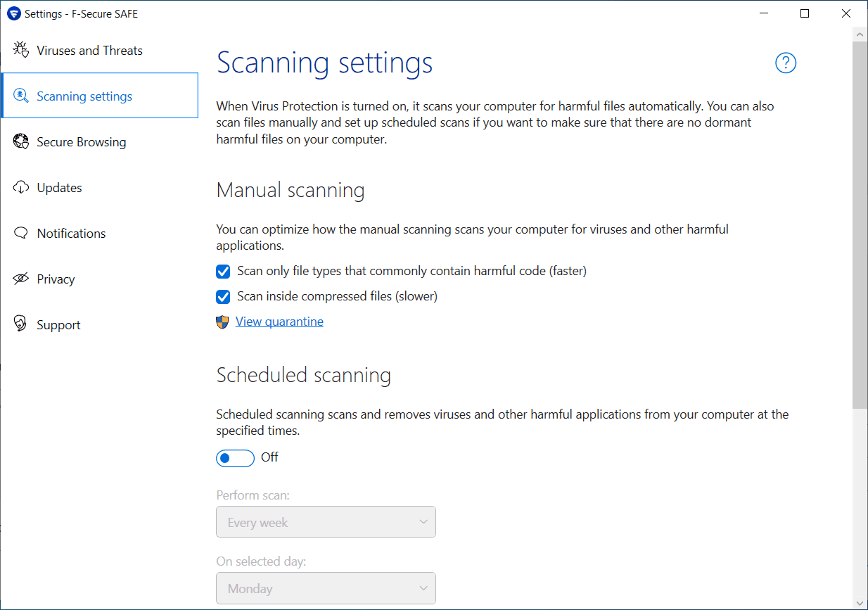The height and width of the screenshot is (610, 868).
Task: Click the F-Secure logo in title bar
Action: tap(13, 13)
